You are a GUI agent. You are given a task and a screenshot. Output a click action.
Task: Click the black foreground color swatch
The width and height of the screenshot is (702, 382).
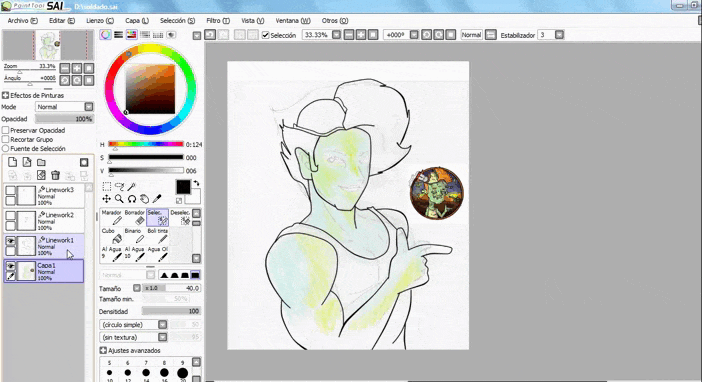183,187
